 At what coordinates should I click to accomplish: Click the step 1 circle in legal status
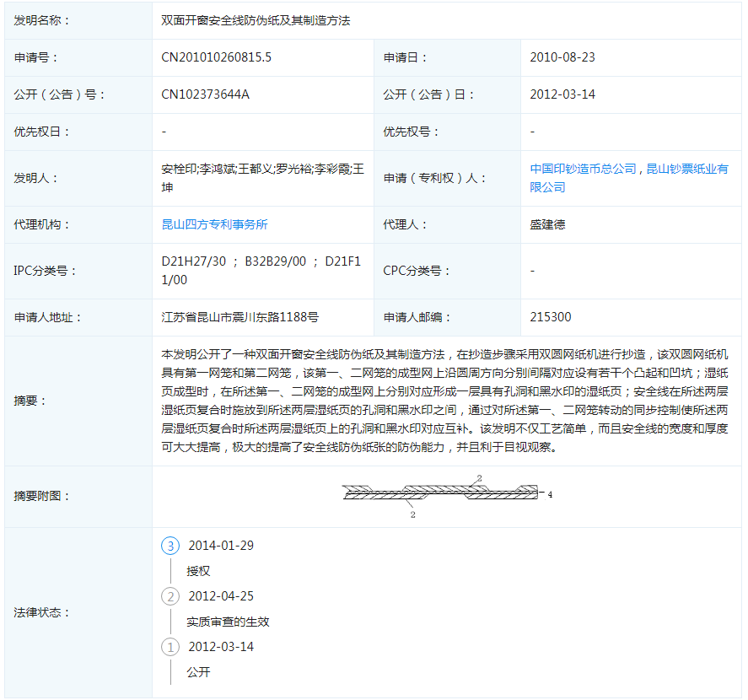click(x=170, y=647)
